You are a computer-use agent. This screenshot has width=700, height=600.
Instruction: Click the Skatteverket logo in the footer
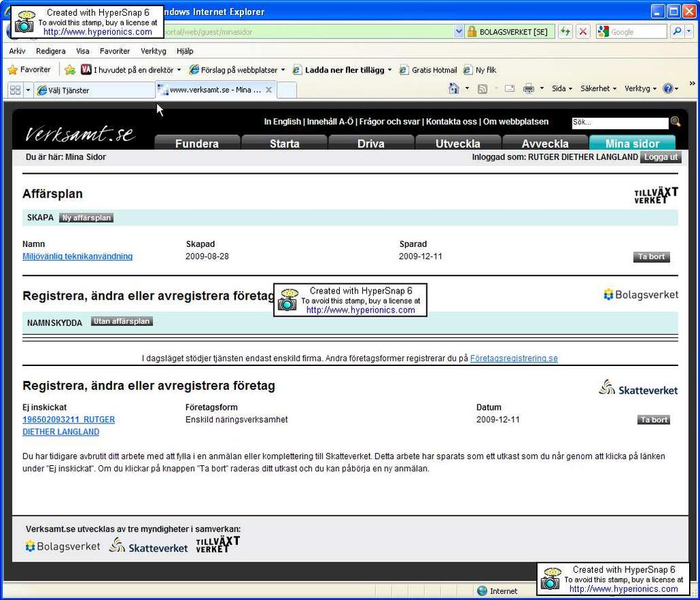(x=148, y=545)
